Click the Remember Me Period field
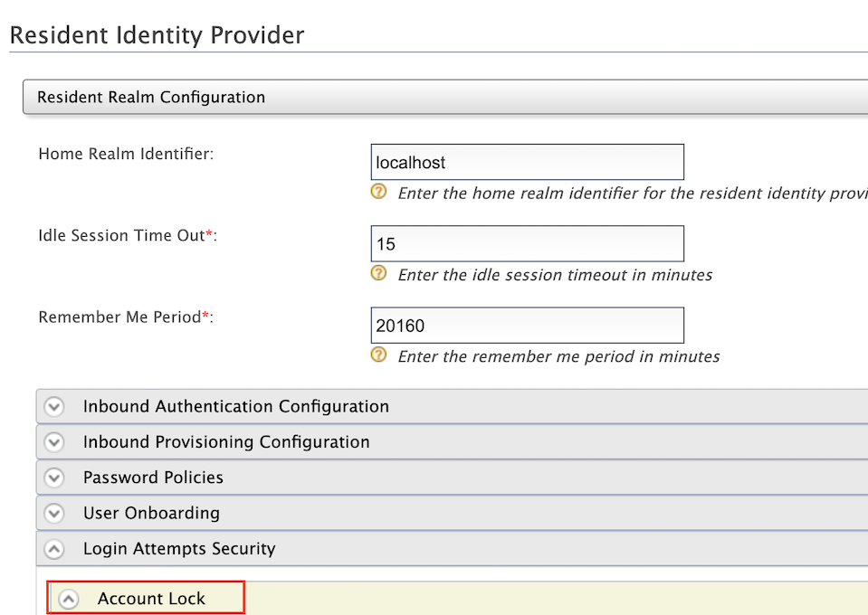Viewport: 868px width, 615px height. pos(528,326)
